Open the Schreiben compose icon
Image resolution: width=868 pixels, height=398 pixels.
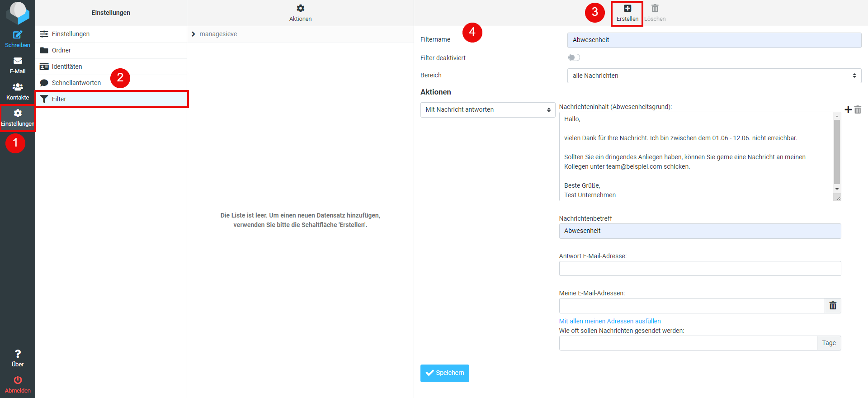pyautogui.click(x=18, y=35)
